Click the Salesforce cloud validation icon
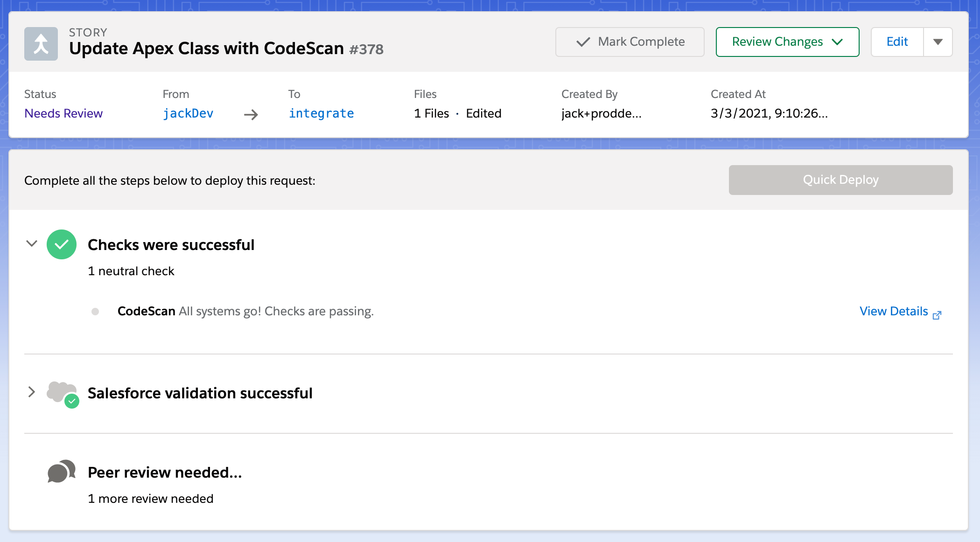The width and height of the screenshot is (980, 542). 61,393
